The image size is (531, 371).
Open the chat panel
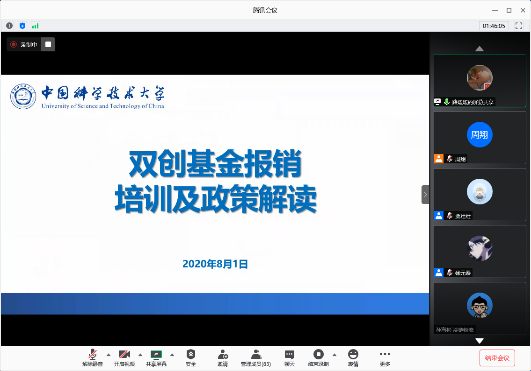point(289,358)
